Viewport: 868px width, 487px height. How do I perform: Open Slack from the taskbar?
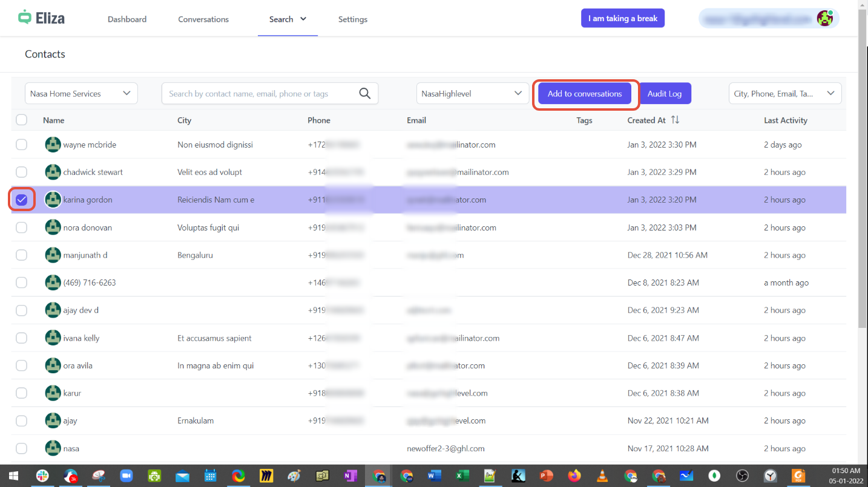42,476
